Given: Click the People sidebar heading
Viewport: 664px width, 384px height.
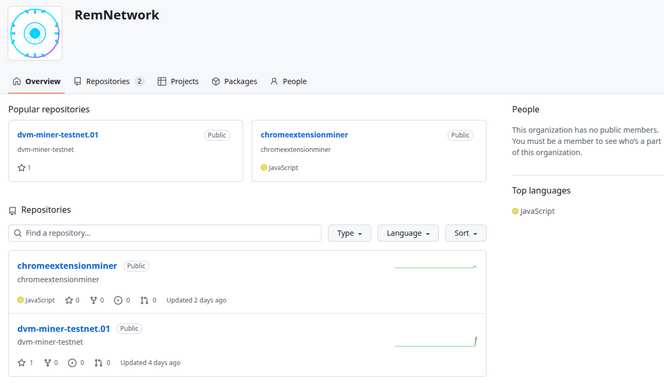Looking at the screenshot, I should (526, 109).
